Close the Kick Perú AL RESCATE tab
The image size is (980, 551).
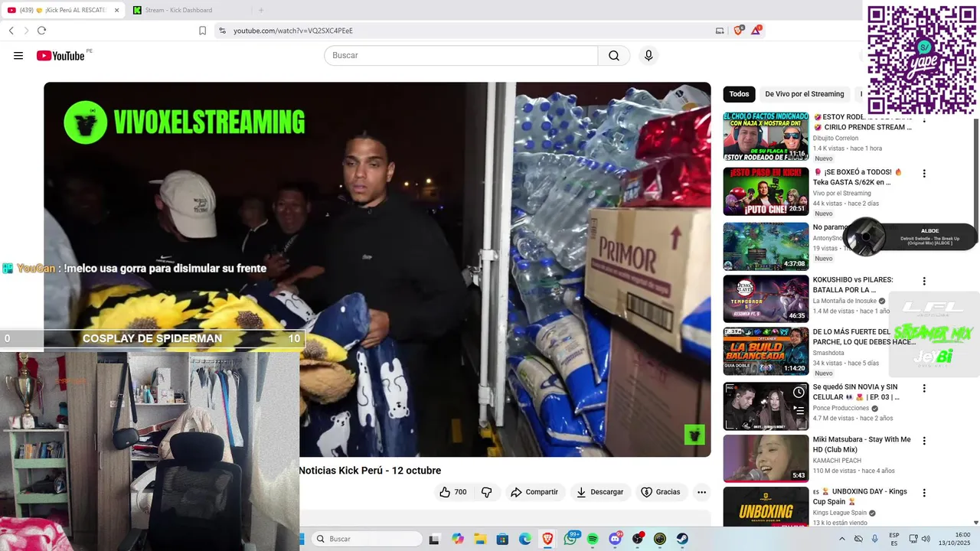[x=117, y=10]
